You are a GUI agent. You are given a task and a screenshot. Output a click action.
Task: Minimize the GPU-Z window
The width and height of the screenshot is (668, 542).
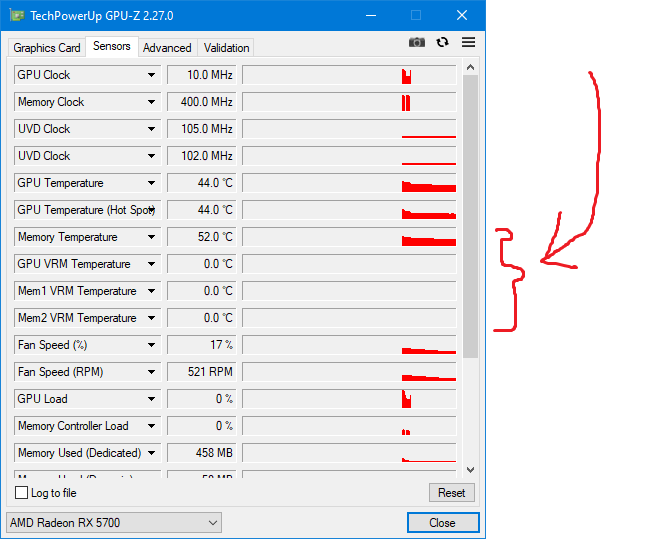pos(371,16)
